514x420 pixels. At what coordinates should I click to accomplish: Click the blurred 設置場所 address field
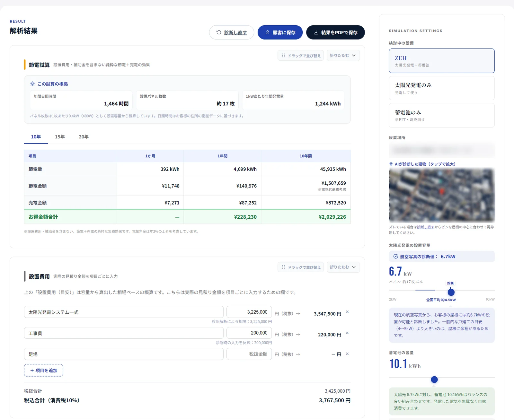point(442,150)
